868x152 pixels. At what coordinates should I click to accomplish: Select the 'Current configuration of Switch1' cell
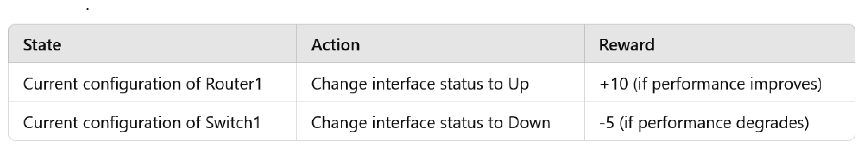click(x=142, y=123)
